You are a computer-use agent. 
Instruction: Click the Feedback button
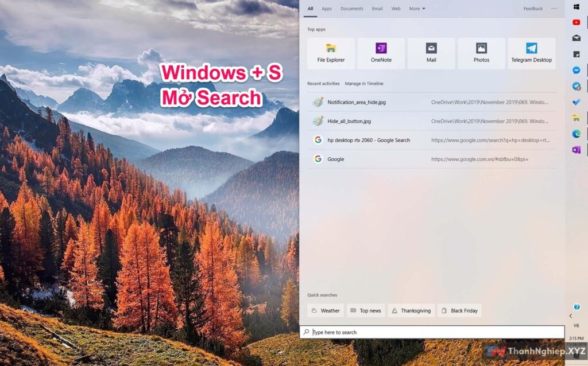(533, 9)
